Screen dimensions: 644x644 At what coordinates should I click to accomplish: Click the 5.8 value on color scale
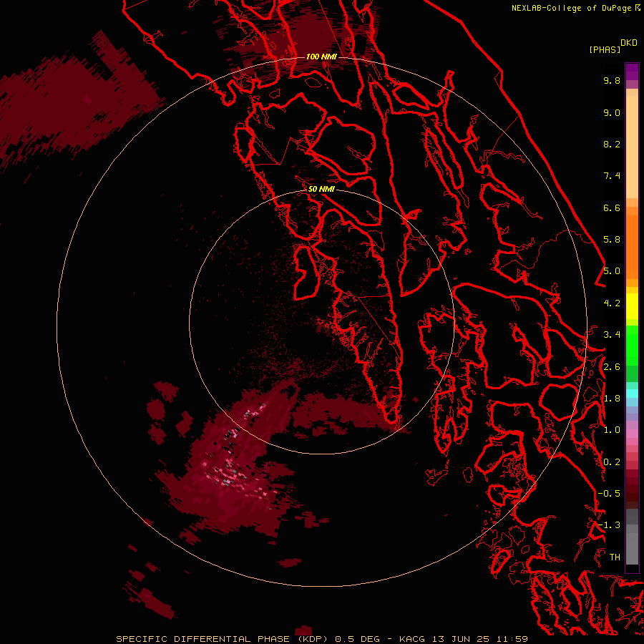pyautogui.click(x=612, y=239)
